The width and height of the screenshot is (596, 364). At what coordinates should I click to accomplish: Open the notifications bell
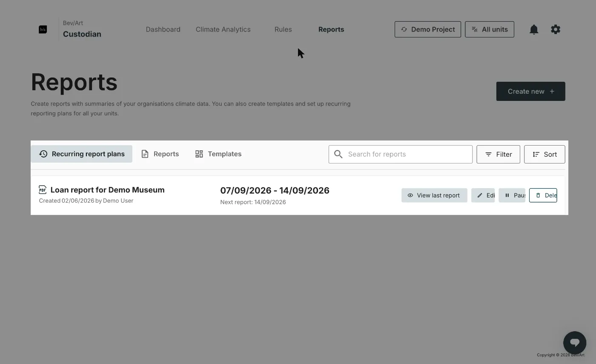[534, 29]
